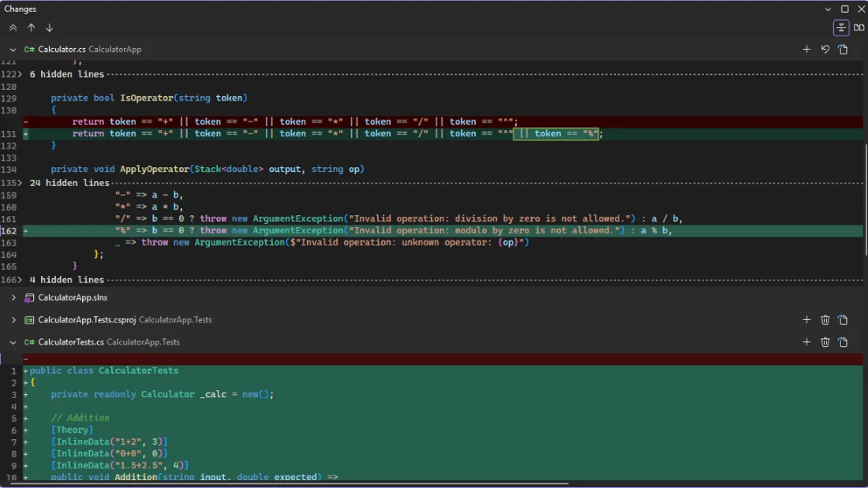The height and width of the screenshot is (488, 868).
Task: Click the Changes window title
Action: coord(20,9)
